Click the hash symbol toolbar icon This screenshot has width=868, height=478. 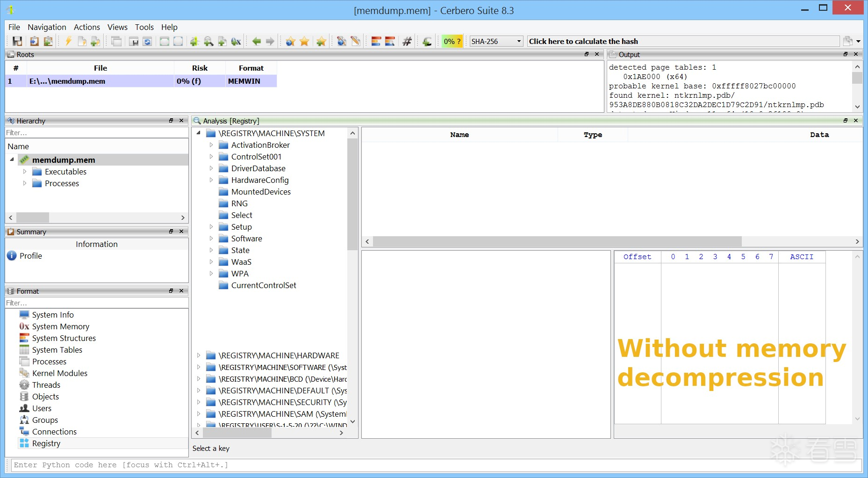407,41
